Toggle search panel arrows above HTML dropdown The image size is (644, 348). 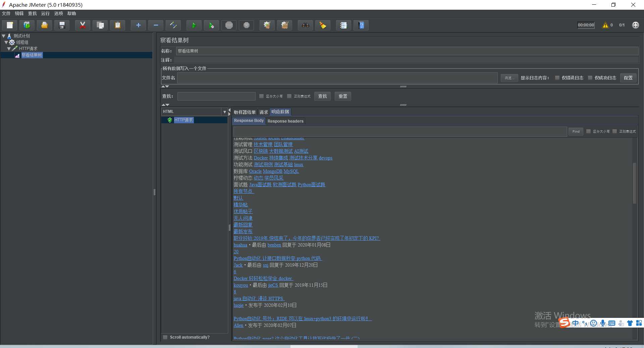pos(165,105)
